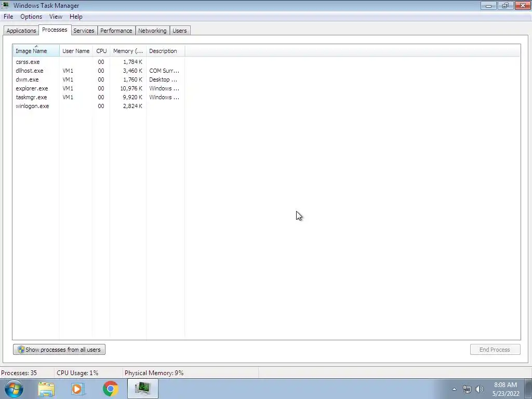Click the Show Desktop button at taskbar end
Viewport: 532px width, 399px height.
528,389
